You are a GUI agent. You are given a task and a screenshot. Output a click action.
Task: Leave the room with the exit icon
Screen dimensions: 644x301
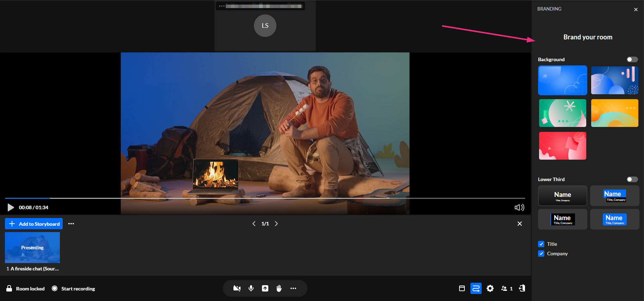tap(522, 288)
